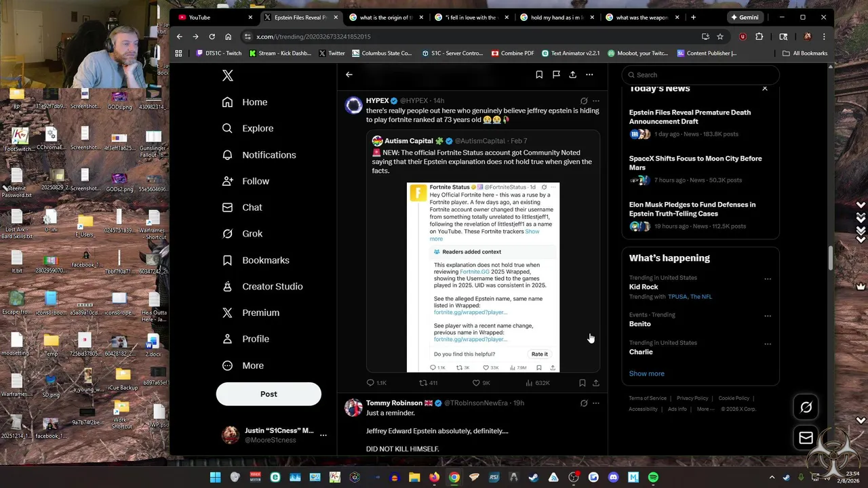Viewport: 868px width, 488px height.
Task: Open Premium in the sidebar
Action: 251,312
